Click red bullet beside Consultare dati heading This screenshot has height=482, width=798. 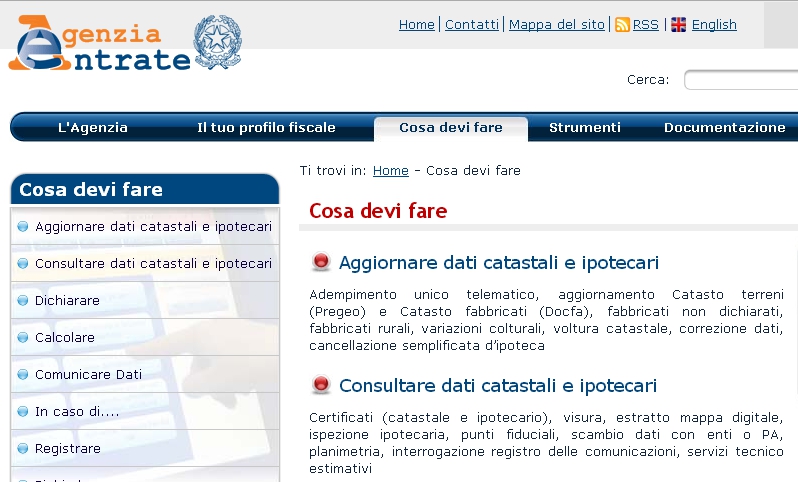tap(321, 385)
